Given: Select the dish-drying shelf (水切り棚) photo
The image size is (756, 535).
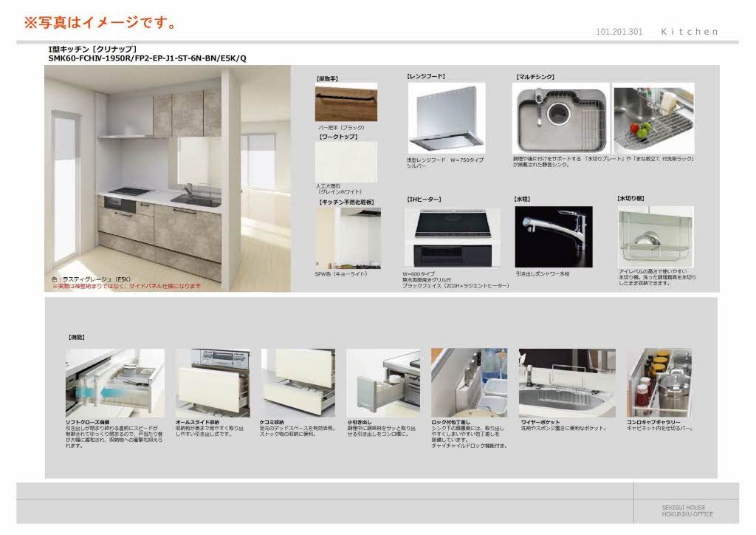Looking at the screenshot, I should [656, 236].
